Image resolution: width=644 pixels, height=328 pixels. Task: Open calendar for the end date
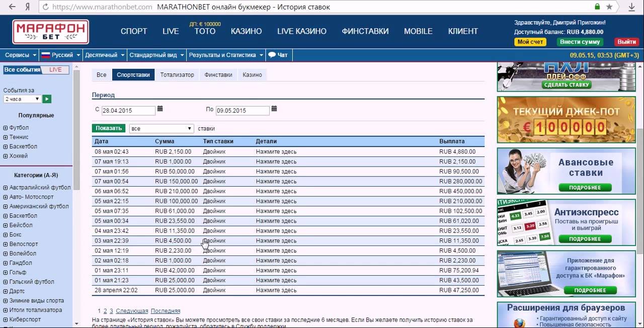coord(274,109)
